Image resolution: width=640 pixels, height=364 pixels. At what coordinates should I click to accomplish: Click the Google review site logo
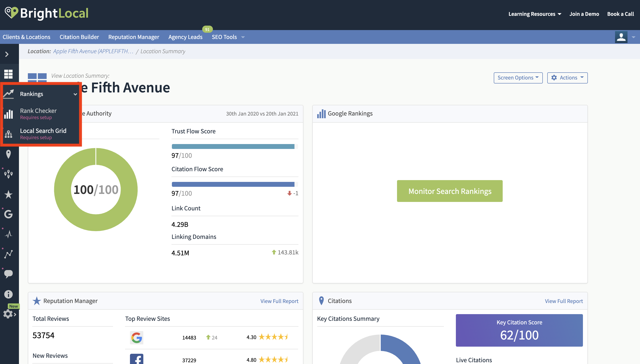136,338
